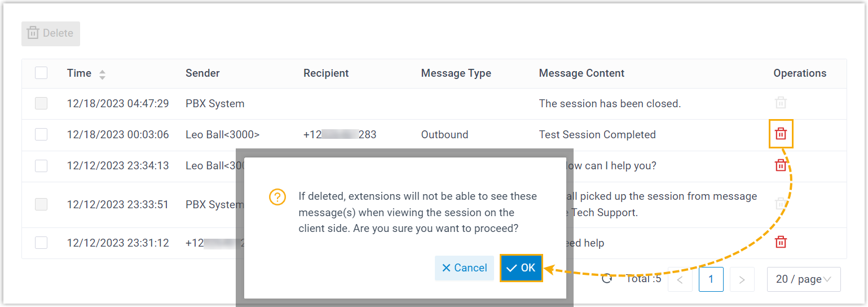Check the 12/18/2023 00:03:06 row checkbox

pyautogui.click(x=41, y=134)
